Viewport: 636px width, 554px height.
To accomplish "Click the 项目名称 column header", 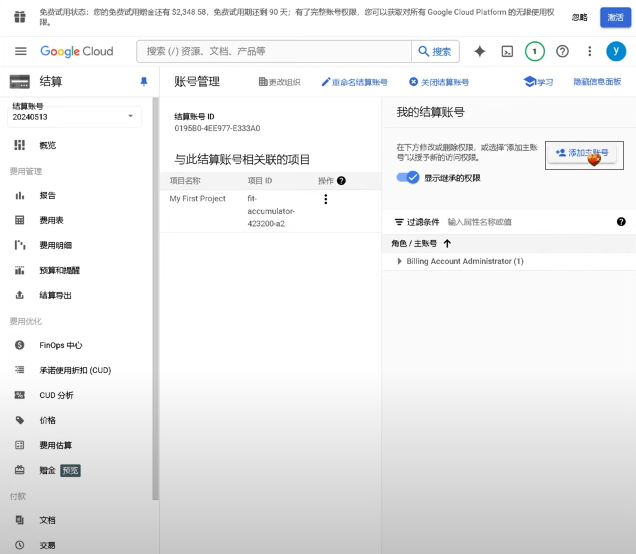I will tap(185, 180).
